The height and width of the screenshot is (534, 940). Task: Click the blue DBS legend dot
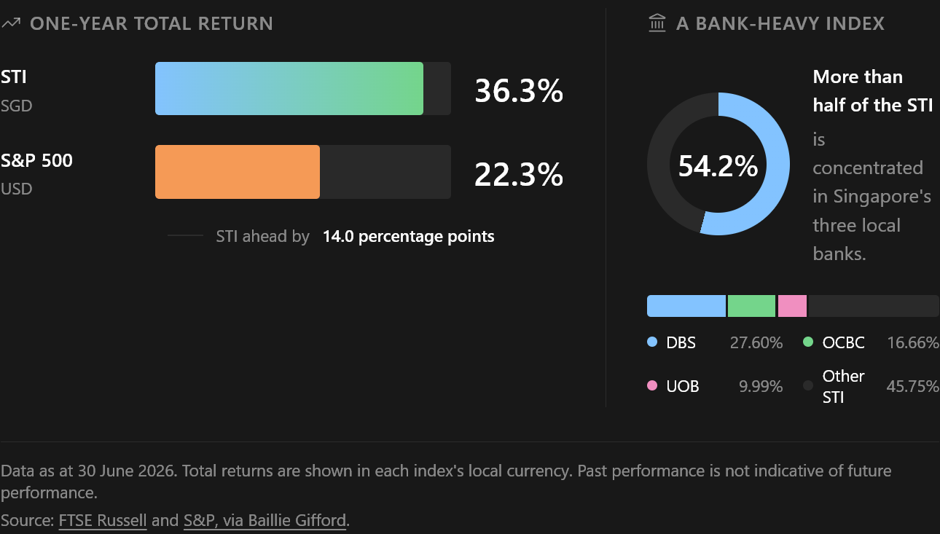pyautogui.click(x=652, y=342)
